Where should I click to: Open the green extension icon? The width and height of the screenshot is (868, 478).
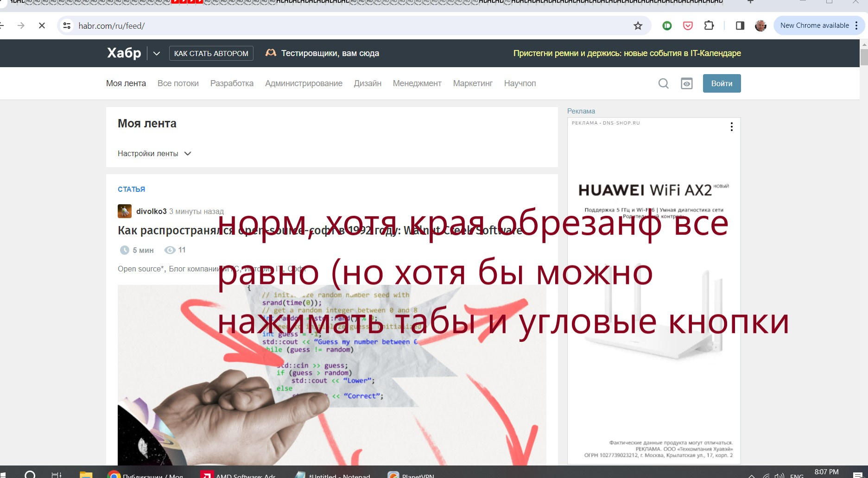(x=667, y=26)
